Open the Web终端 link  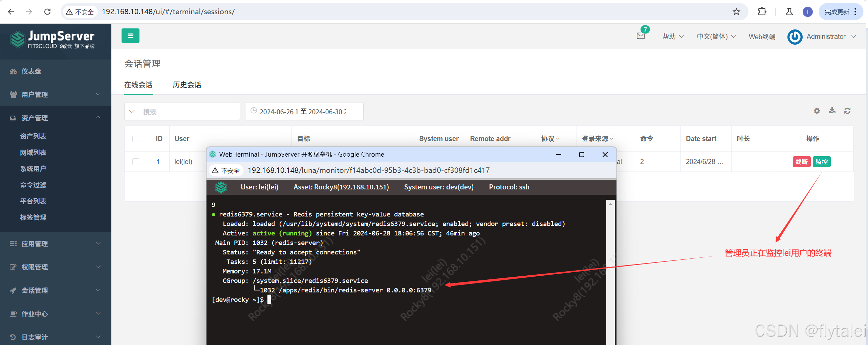762,37
